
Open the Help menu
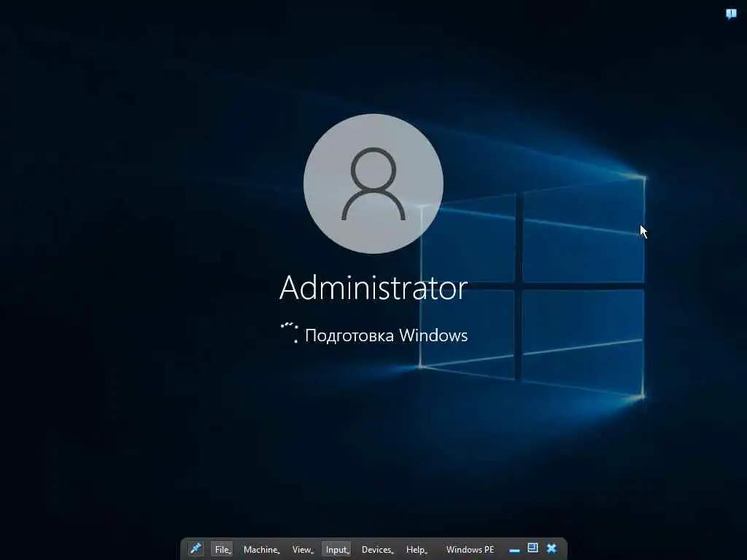(x=417, y=550)
